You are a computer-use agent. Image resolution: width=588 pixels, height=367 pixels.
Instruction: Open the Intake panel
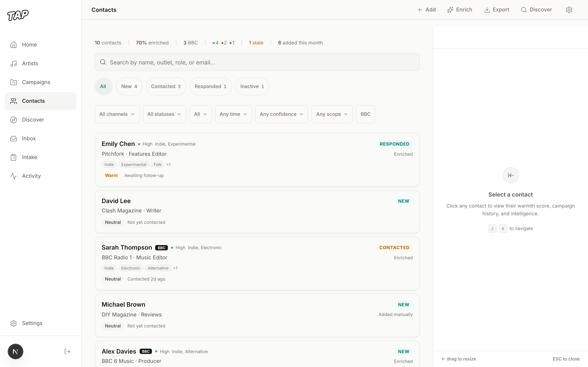(30, 157)
